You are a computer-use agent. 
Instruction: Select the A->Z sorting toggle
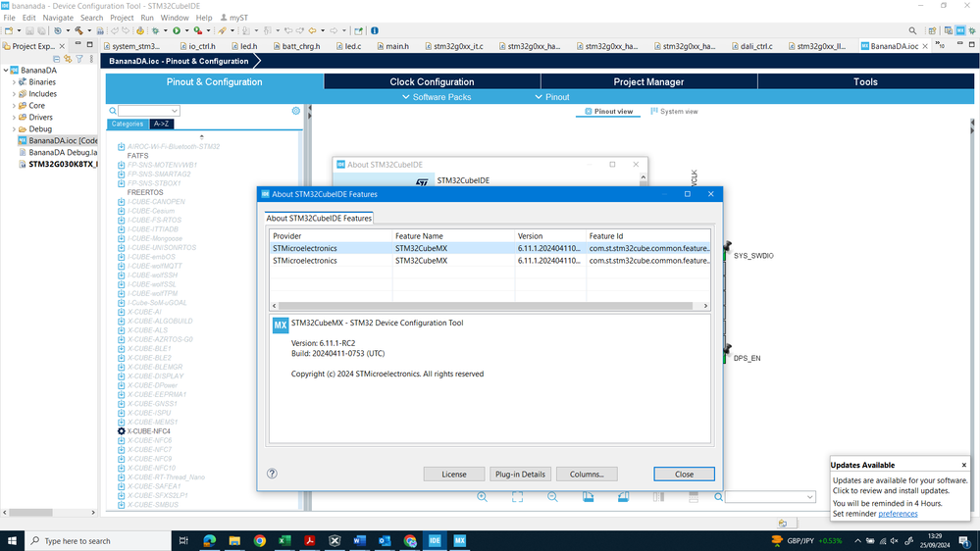161,124
